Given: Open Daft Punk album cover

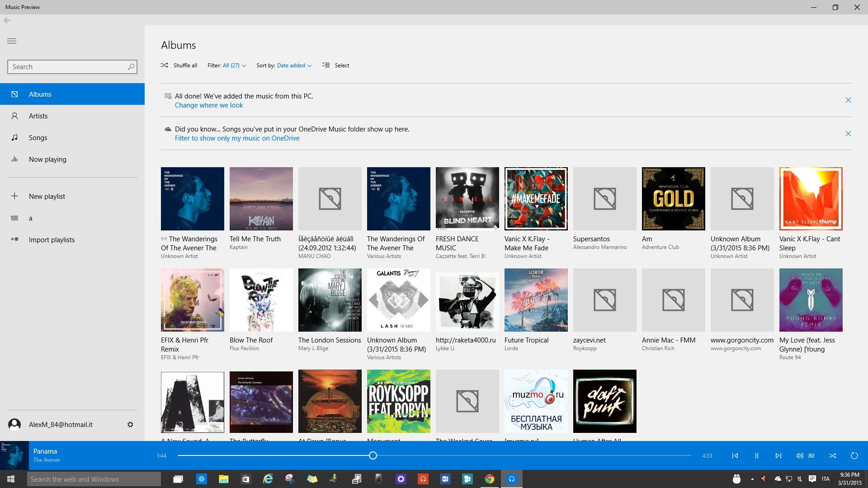Looking at the screenshot, I should [605, 401].
